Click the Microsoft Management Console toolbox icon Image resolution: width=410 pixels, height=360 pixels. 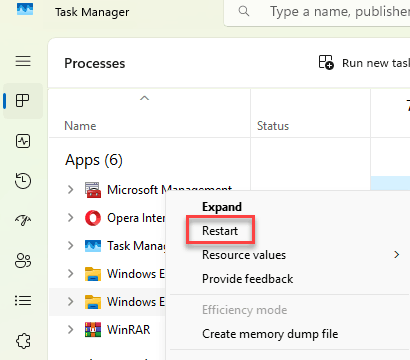93,190
